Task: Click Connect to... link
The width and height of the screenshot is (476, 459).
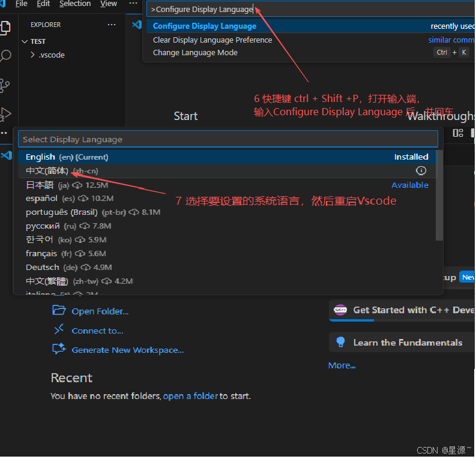Action: pyautogui.click(x=97, y=331)
